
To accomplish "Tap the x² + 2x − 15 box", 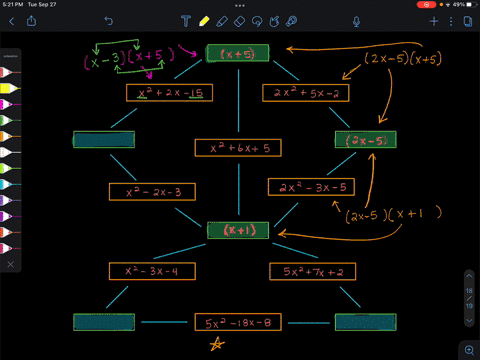I will [169, 93].
